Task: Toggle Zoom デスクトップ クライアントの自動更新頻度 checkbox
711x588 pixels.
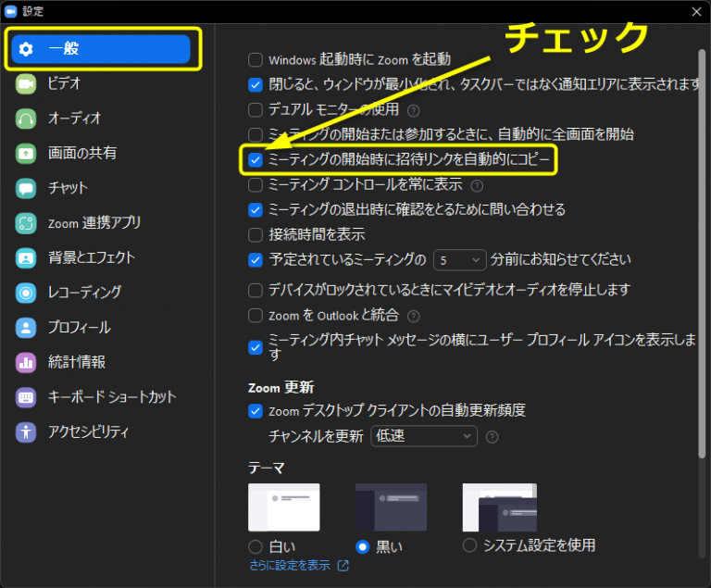Action: (x=256, y=411)
